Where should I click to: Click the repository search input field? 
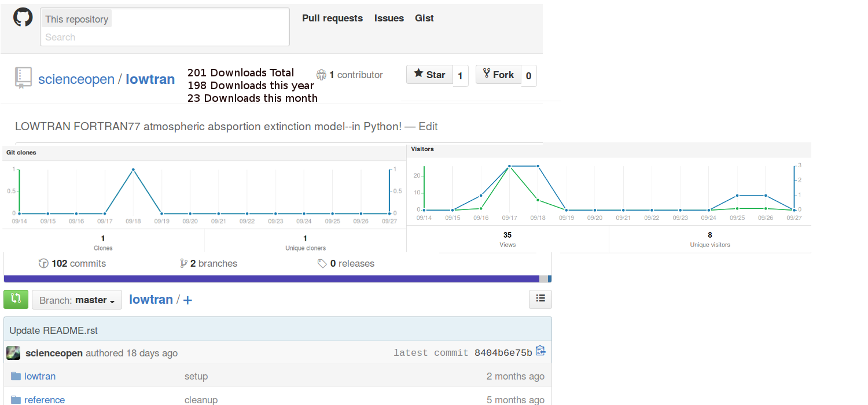[165, 37]
